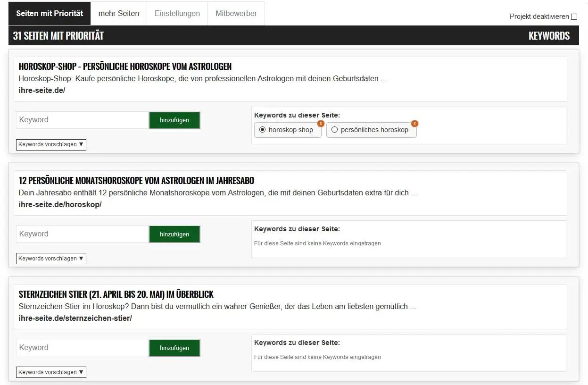
Task: Open the 'Sternzeichen Stier' page title
Action: point(116,294)
